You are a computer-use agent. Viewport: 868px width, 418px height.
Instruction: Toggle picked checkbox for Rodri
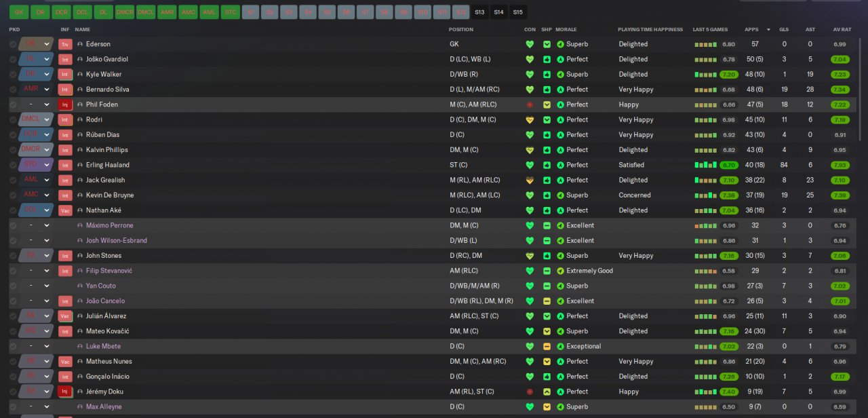tap(13, 119)
